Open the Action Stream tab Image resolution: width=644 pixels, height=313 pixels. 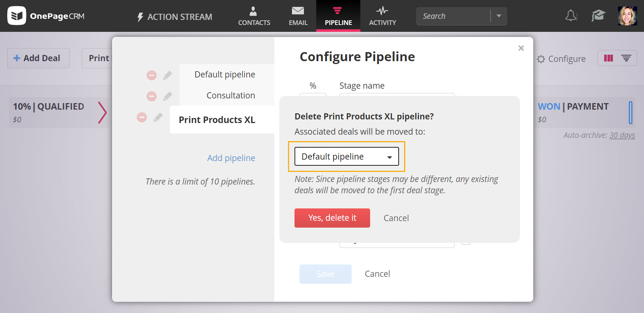(x=174, y=17)
